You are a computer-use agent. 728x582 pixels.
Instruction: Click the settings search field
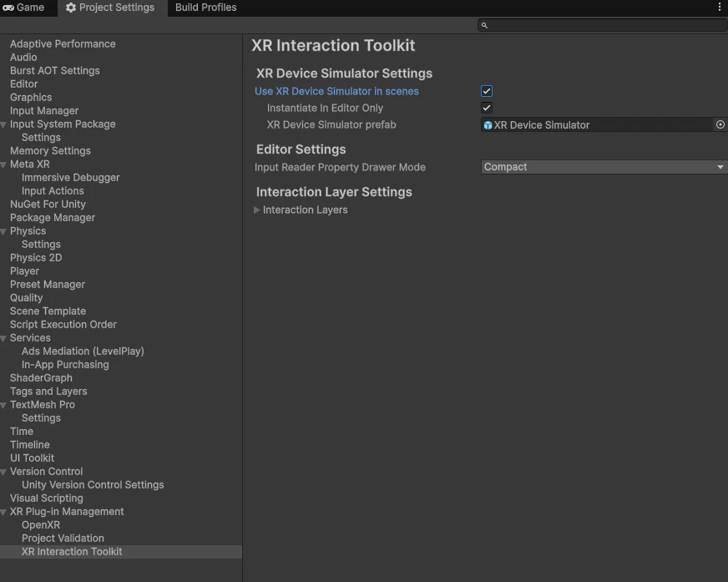(605, 26)
